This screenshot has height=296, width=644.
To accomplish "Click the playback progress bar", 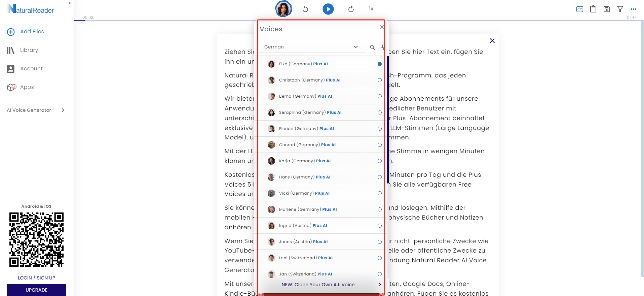I will pos(359,21).
